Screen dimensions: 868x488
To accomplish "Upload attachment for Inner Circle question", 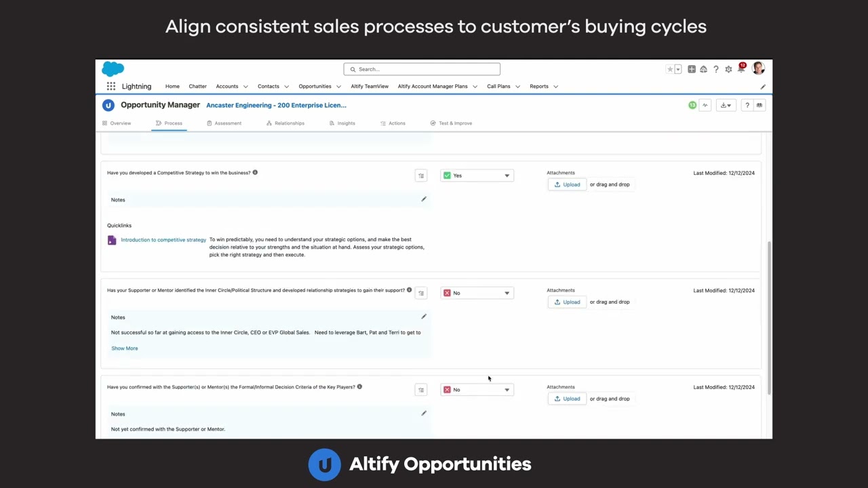I will [x=567, y=302].
